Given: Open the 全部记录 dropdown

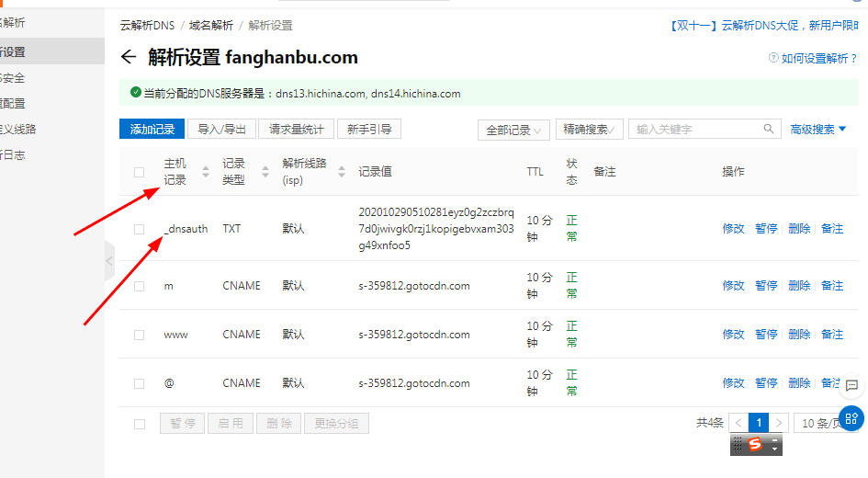Looking at the screenshot, I should (513, 130).
